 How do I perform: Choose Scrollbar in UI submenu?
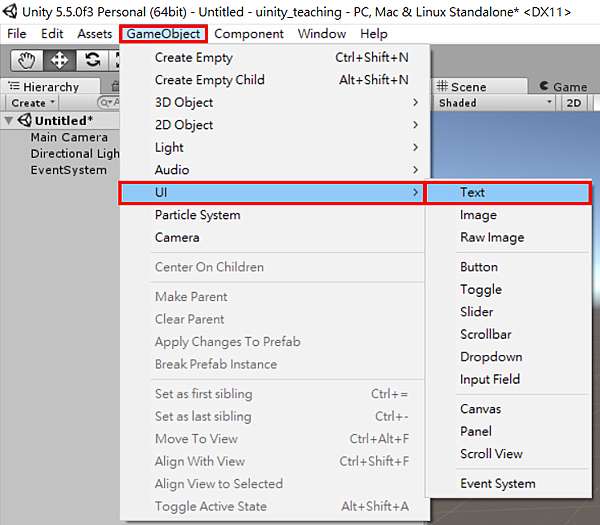click(509, 334)
